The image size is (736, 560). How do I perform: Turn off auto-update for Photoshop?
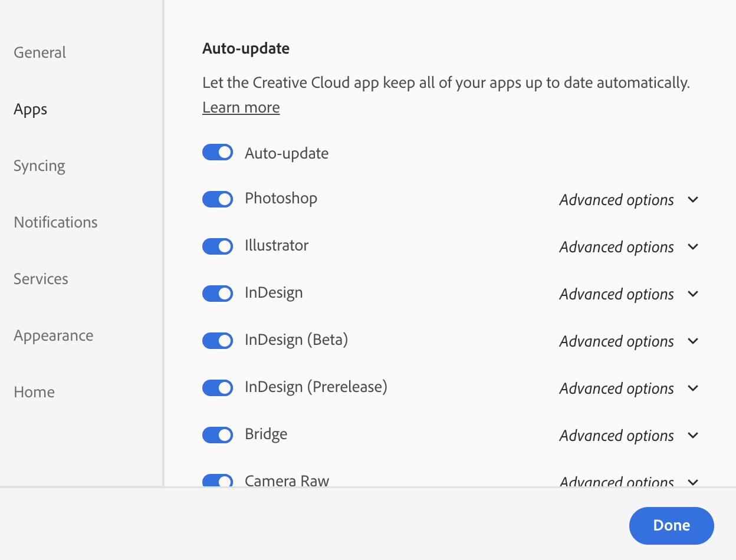coord(218,199)
